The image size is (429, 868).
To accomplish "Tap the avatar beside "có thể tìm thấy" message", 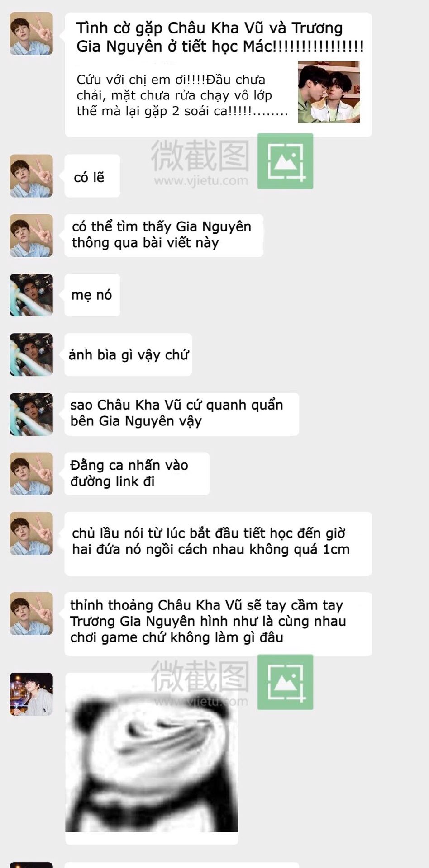I will (31, 236).
